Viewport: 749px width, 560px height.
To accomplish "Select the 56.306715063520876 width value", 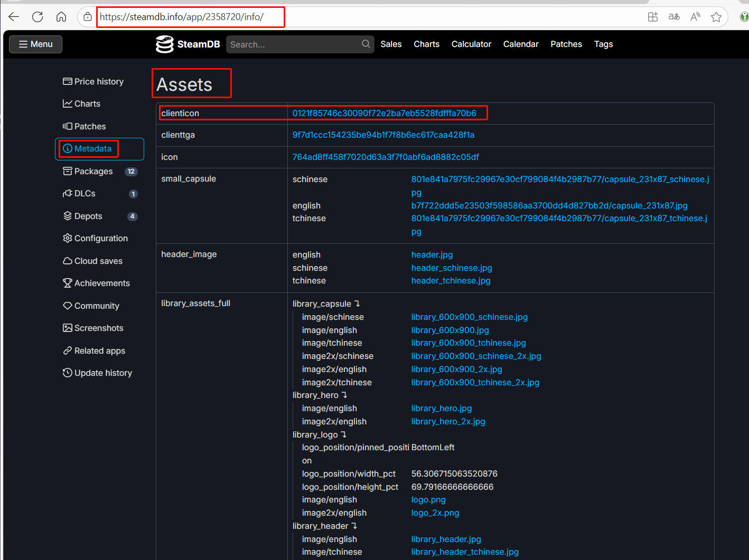I will coord(454,473).
